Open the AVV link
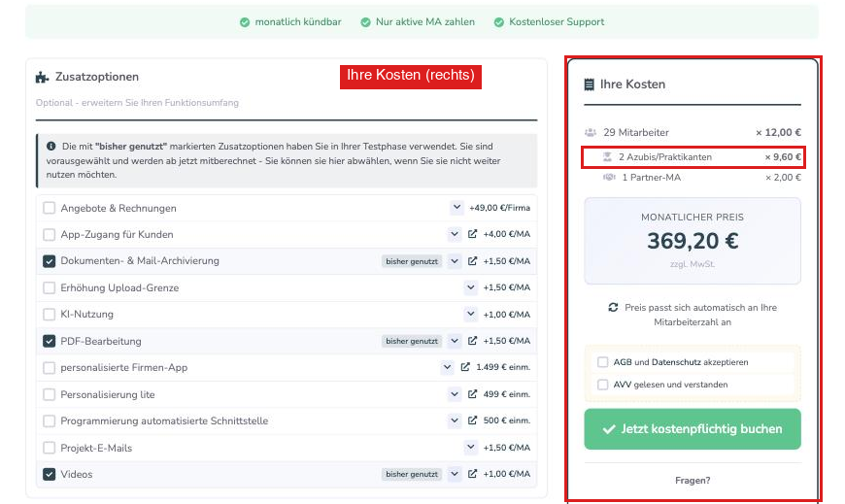This screenshot has height=504, width=845. 622,385
